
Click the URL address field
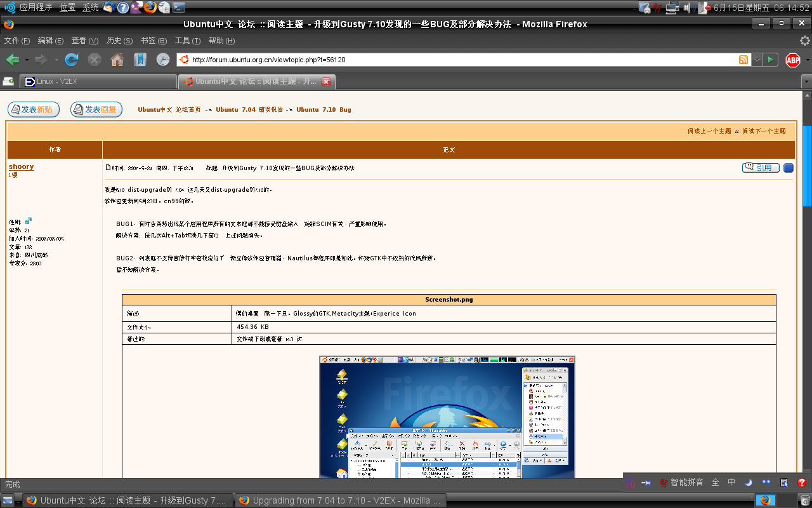[x=457, y=60]
